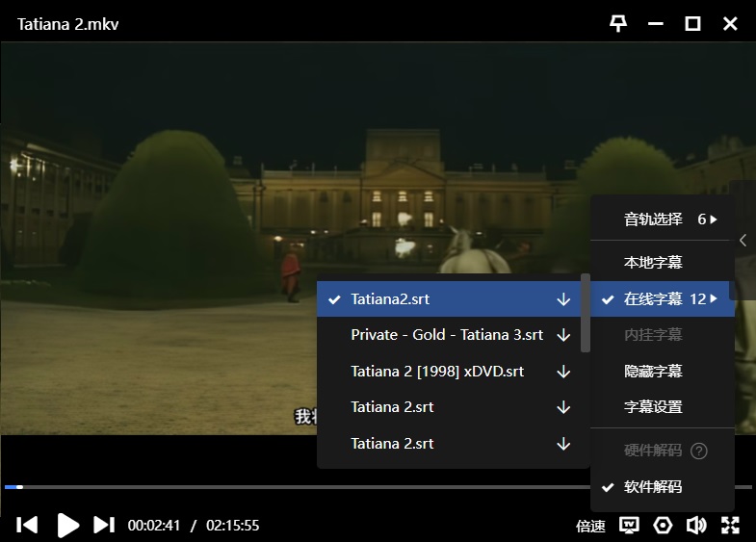This screenshot has height=542, width=756.
Task: Enter fullscreen mode
Action: click(730, 525)
